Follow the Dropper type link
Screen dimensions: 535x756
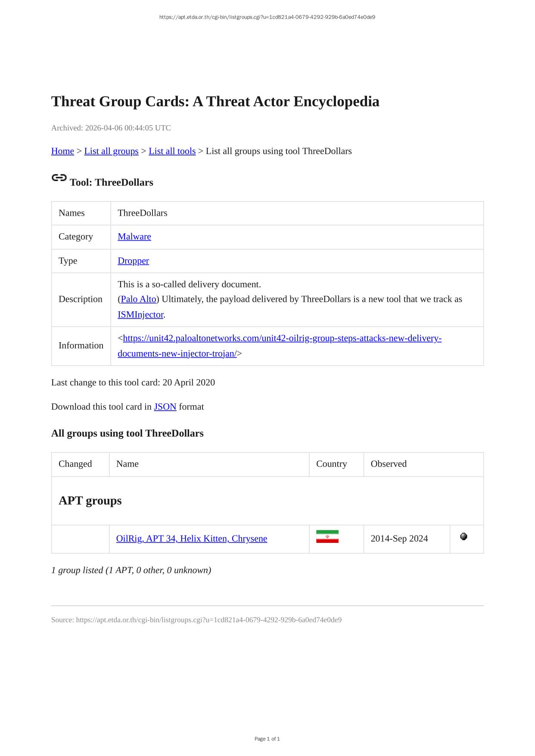coord(133,260)
